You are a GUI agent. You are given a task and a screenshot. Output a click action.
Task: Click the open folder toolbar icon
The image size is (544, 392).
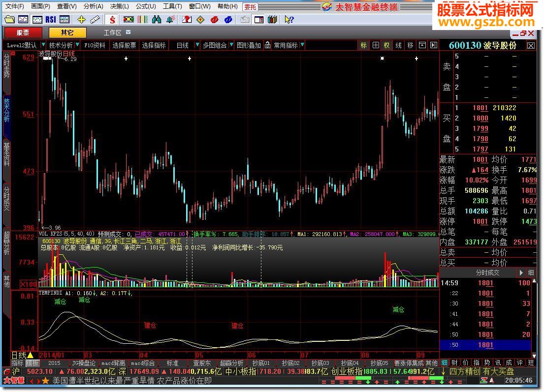point(9,20)
